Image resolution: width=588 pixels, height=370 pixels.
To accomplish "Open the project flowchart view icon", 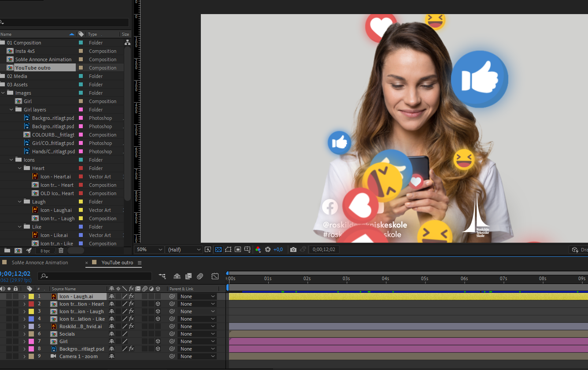I will pyautogui.click(x=127, y=43).
